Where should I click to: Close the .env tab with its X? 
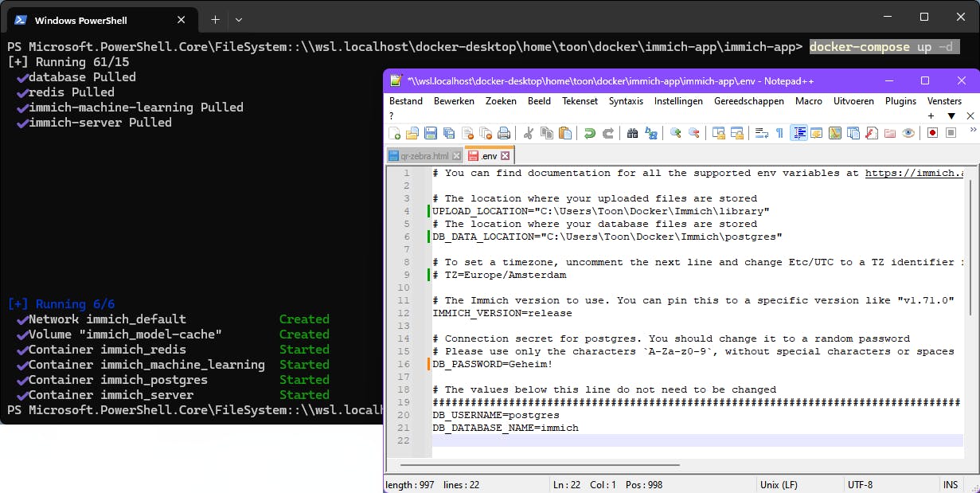coord(506,156)
